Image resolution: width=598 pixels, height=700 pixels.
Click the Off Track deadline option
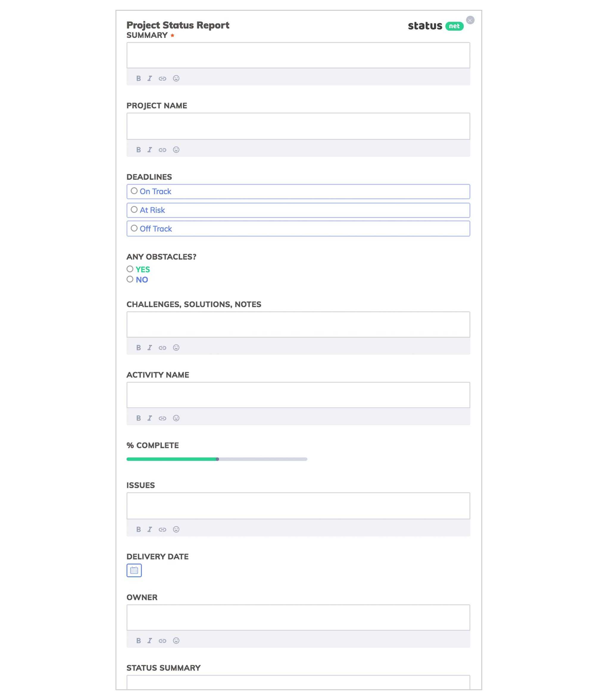point(133,228)
